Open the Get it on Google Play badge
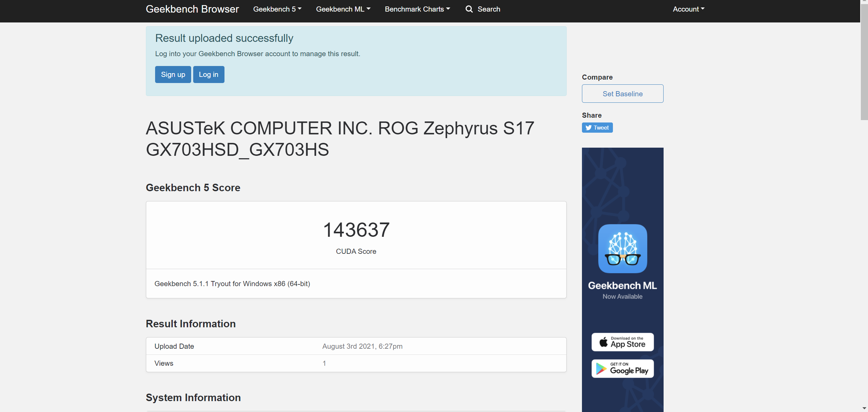Viewport: 868px width, 412px height. 622,368
